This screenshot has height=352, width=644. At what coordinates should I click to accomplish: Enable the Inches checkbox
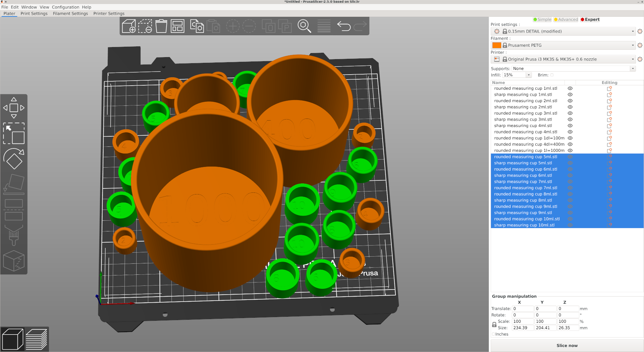[x=493, y=334]
